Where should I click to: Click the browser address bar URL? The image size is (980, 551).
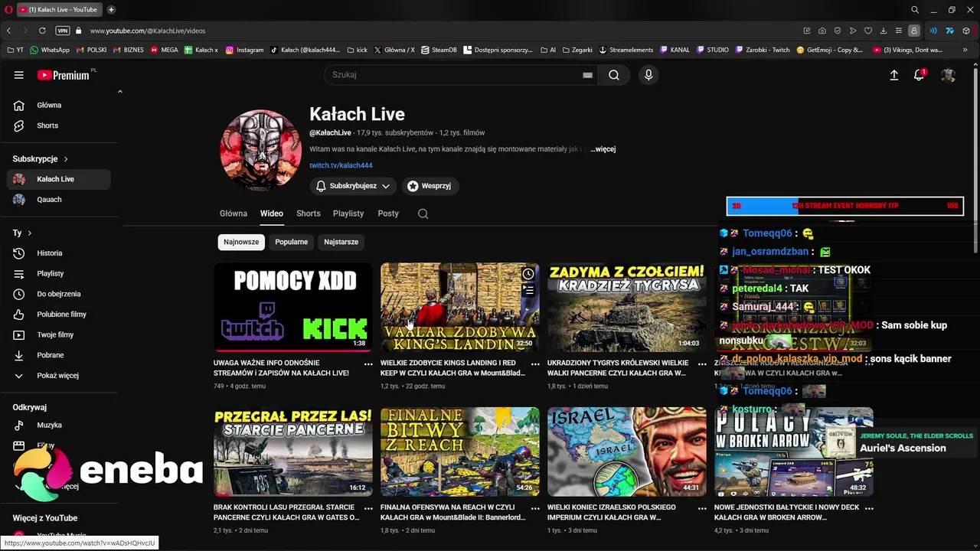click(148, 31)
